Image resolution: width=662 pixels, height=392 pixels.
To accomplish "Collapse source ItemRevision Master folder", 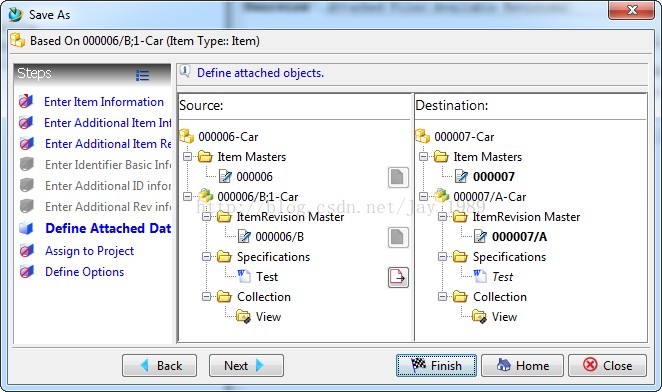I will (x=206, y=217).
